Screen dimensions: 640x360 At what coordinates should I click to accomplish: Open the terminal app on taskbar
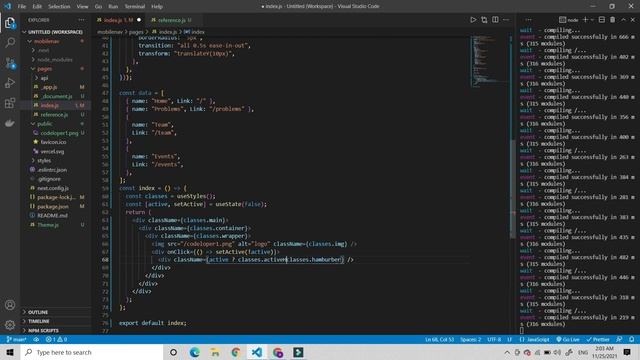point(298,352)
